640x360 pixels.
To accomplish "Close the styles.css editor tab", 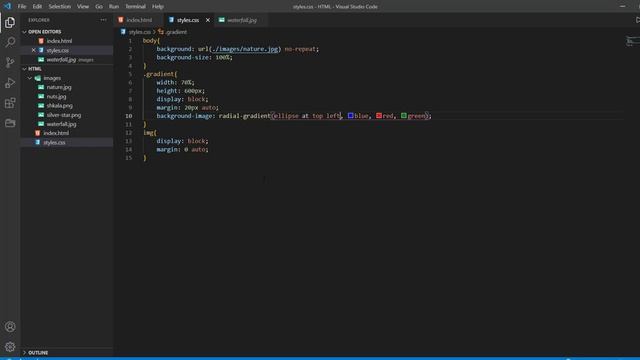I will pyautogui.click(x=208, y=20).
